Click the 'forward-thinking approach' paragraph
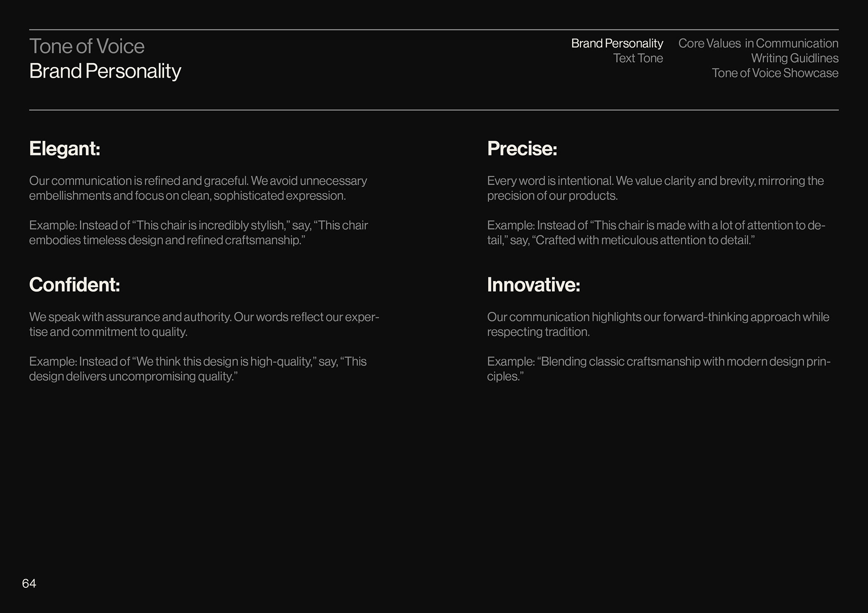868x613 pixels. click(658, 324)
